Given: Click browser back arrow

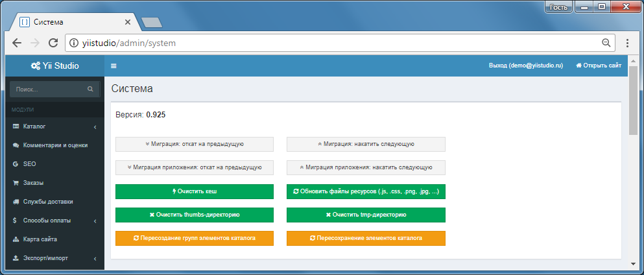Looking at the screenshot, I should coord(16,43).
